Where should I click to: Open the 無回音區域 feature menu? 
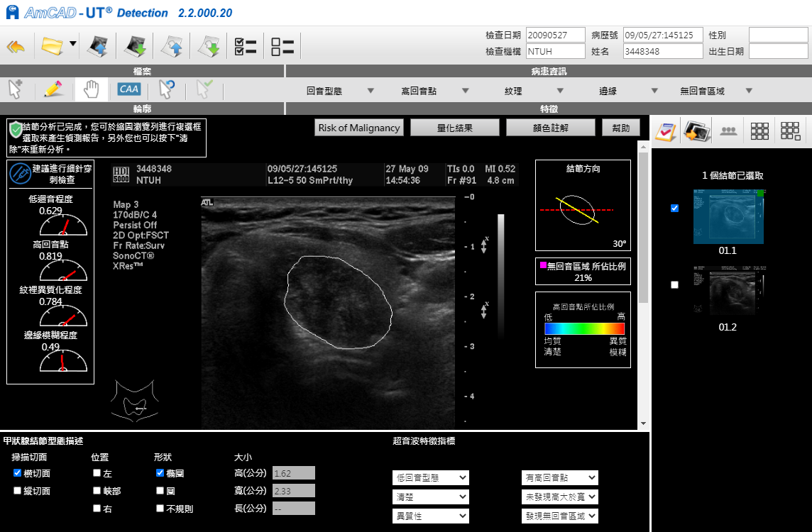pyautogui.click(x=715, y=91)
